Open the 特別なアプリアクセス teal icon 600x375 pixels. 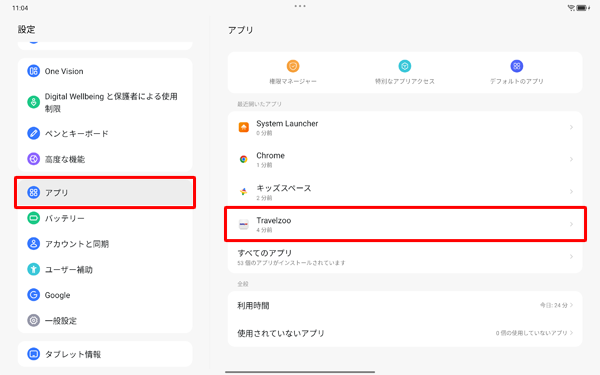404,66
